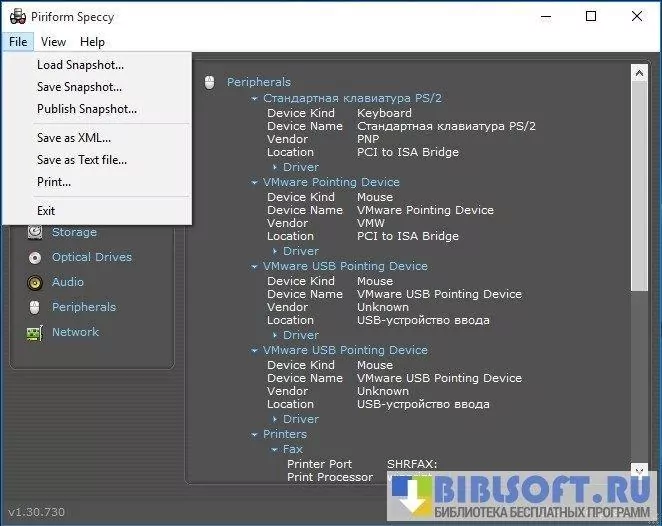The height and width of the screenshot is (526, 662).
Task: Click the Speccy app icon in title bar
Action: click(16, 17)
